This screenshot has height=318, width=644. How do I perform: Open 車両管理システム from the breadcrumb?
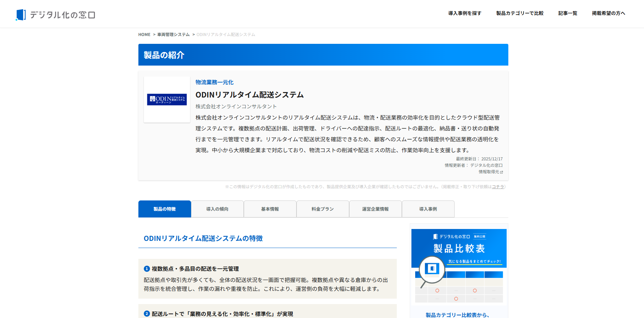point(173,34)
